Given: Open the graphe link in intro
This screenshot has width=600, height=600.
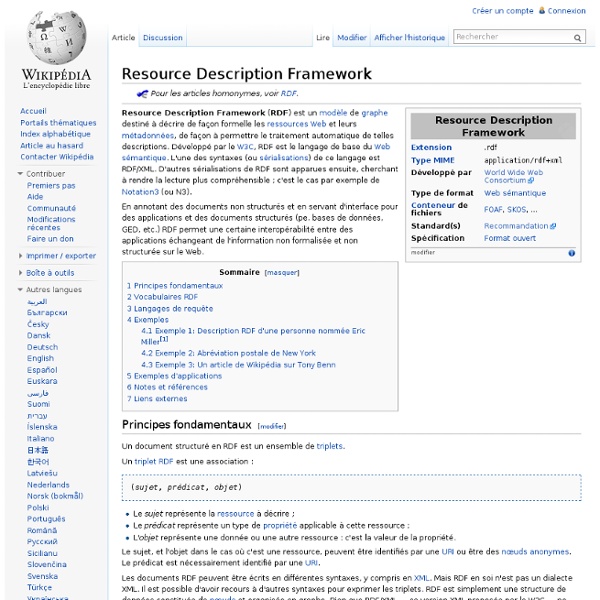Looking at the screenshot, I should tap(375, 113).
